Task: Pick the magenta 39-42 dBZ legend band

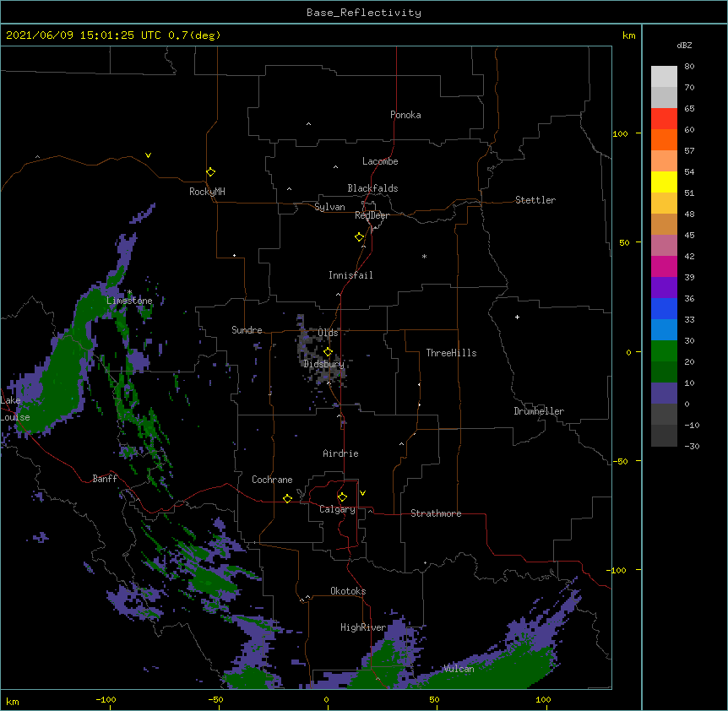Action: (664, 266)
